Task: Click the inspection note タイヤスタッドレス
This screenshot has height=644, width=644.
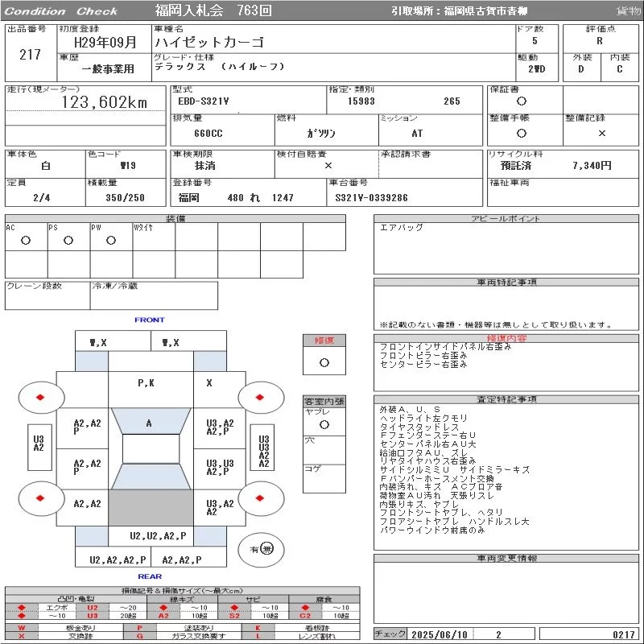Action: pos(419,427)
